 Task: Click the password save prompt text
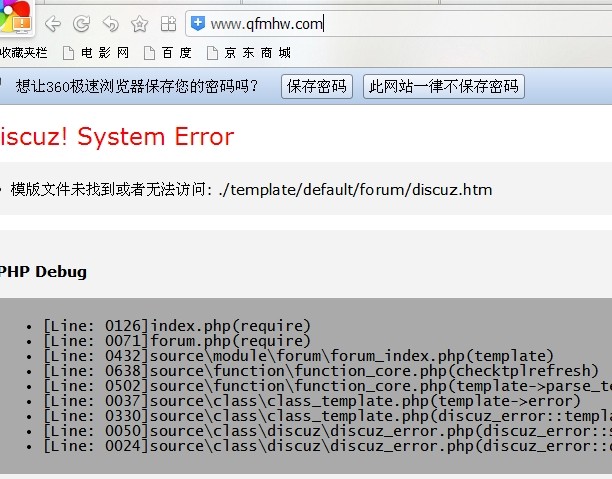[x=137, y=86]
